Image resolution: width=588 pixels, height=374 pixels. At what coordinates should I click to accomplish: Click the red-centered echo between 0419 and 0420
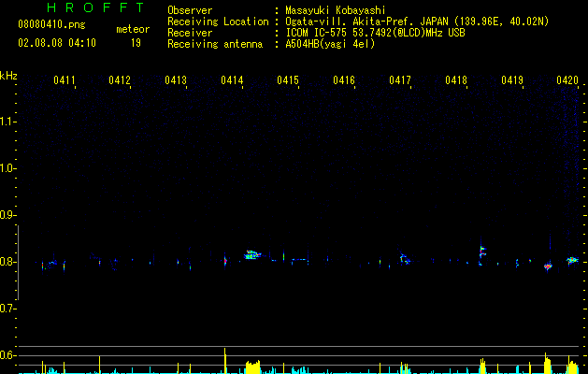(x=548, y=266)
